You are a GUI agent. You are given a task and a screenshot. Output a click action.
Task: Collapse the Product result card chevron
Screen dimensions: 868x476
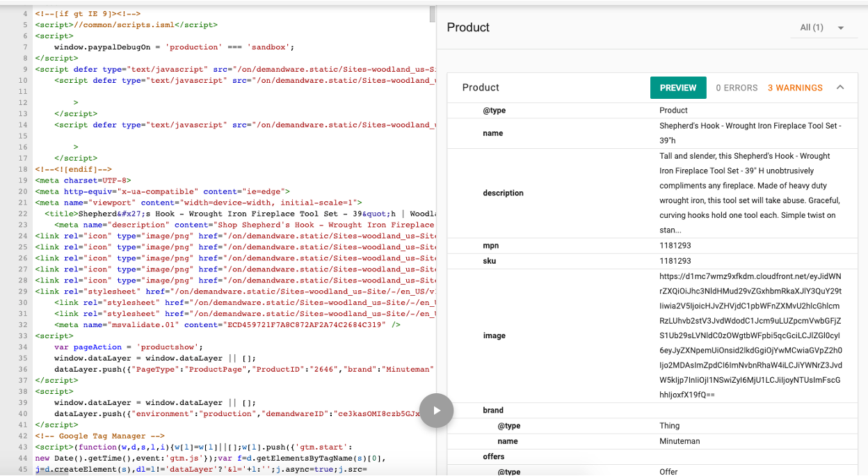[x=840, y=88]
